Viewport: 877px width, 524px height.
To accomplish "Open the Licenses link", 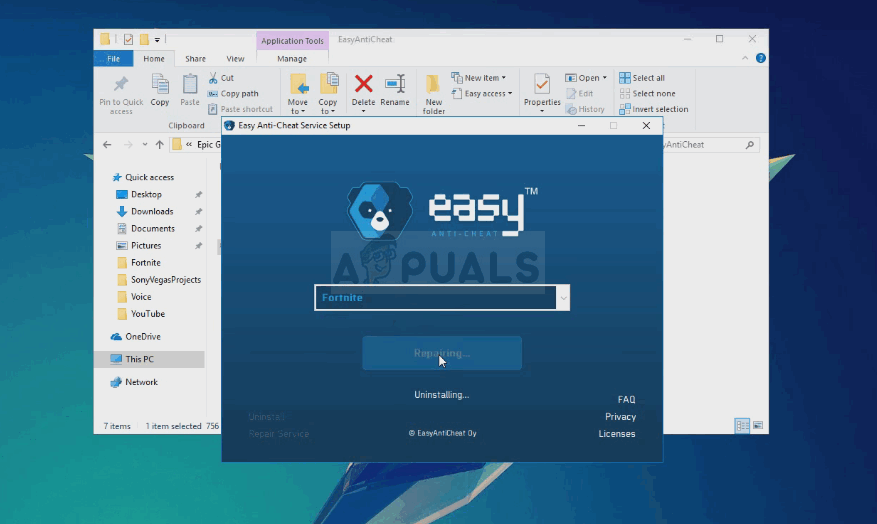I will point(617,433).
